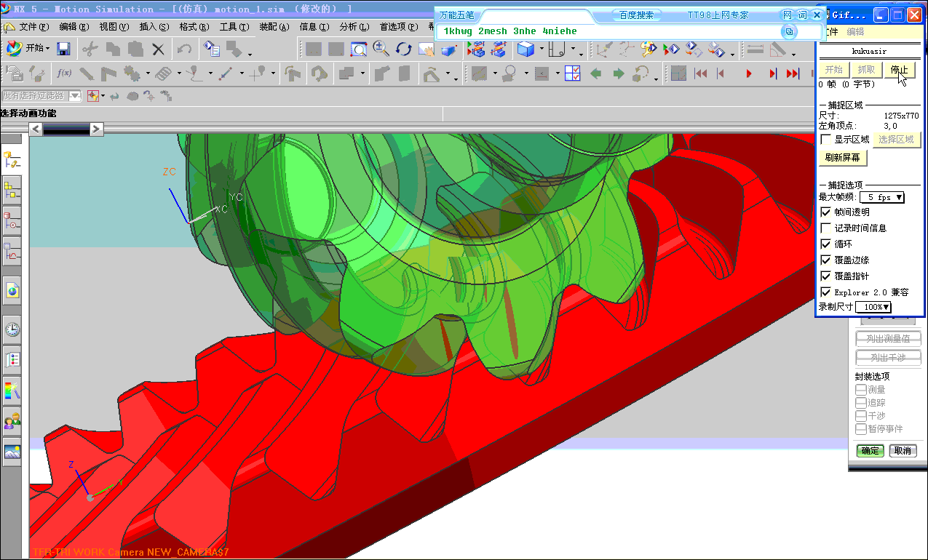Click TT98上网专家 link in input bar
The height and width of the screenshot is (560, 928).
[x=718, y=15]
